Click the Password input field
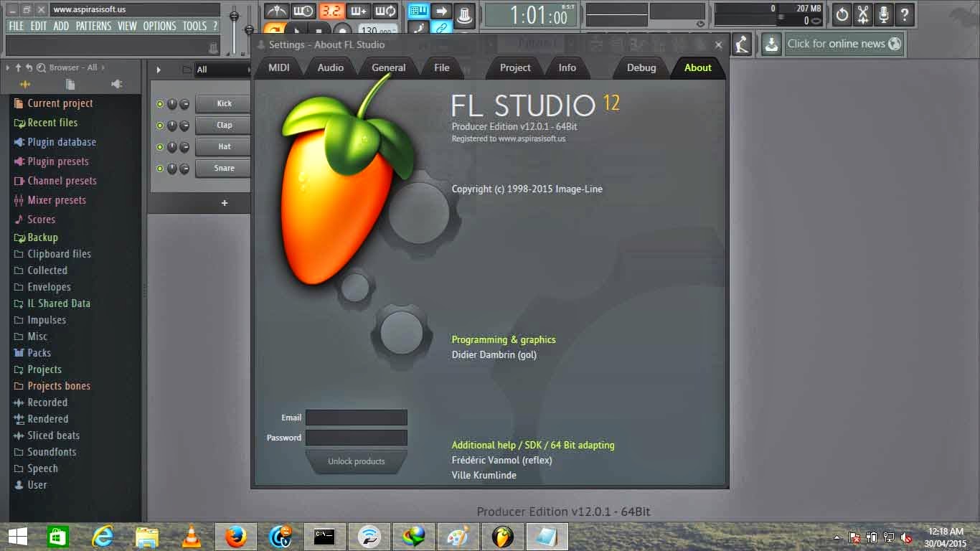This screenshot has height=551, width=980. click(x=357, y=438)
